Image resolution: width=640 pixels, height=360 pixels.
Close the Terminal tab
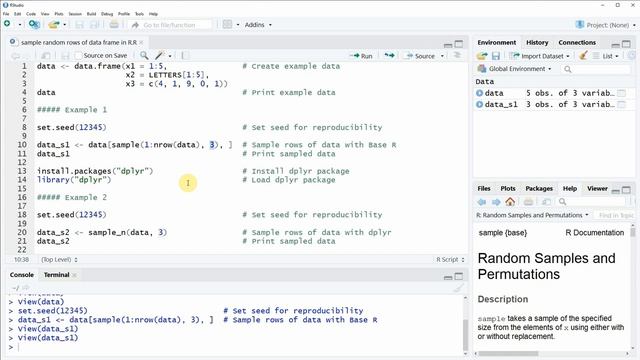tap(74, 275)
